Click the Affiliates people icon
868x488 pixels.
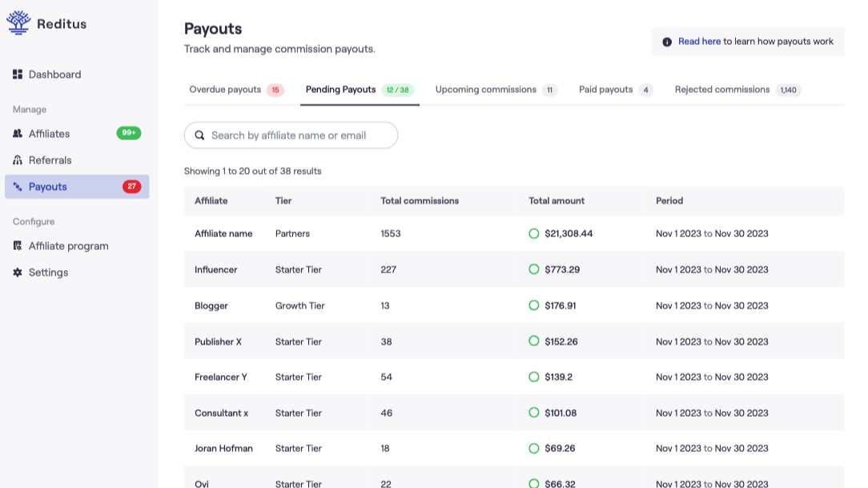[18, 134]
